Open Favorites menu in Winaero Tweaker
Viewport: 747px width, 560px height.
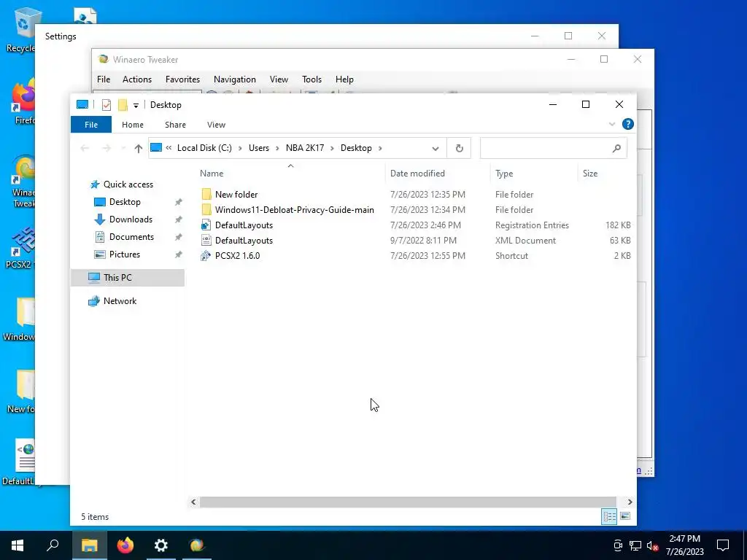coord(182,79)
